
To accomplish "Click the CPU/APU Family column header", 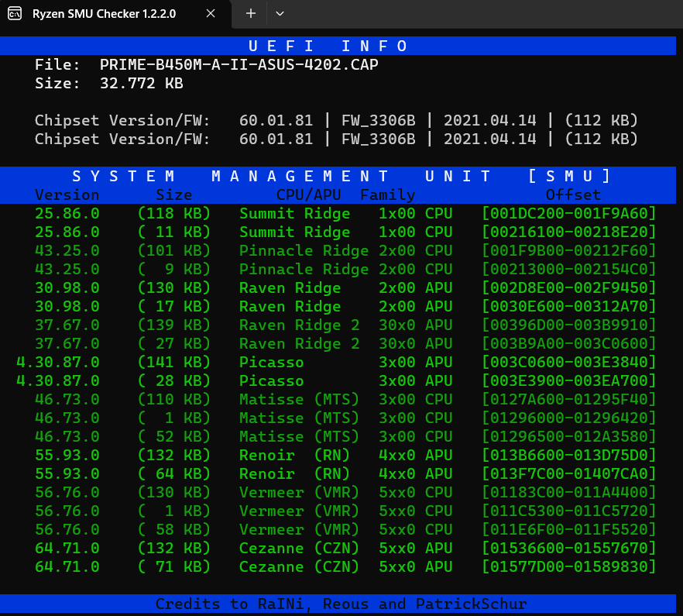I will pos(346,194).
